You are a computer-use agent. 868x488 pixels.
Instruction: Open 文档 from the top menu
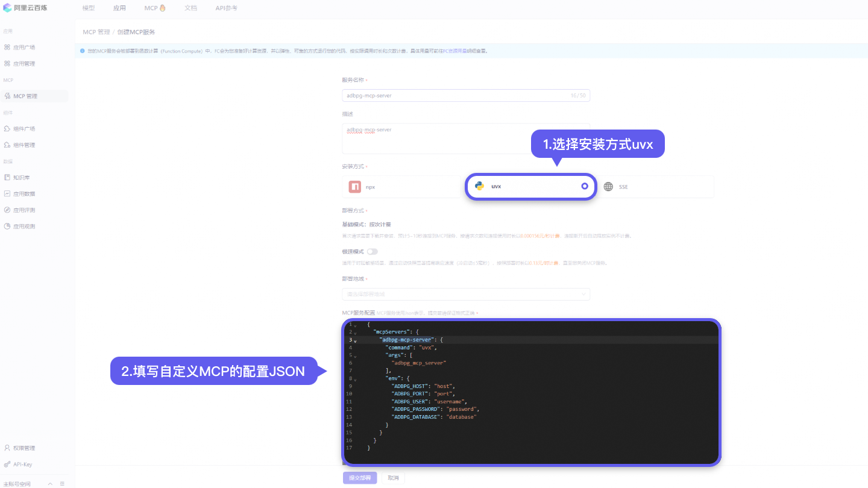tap(191, 8)
